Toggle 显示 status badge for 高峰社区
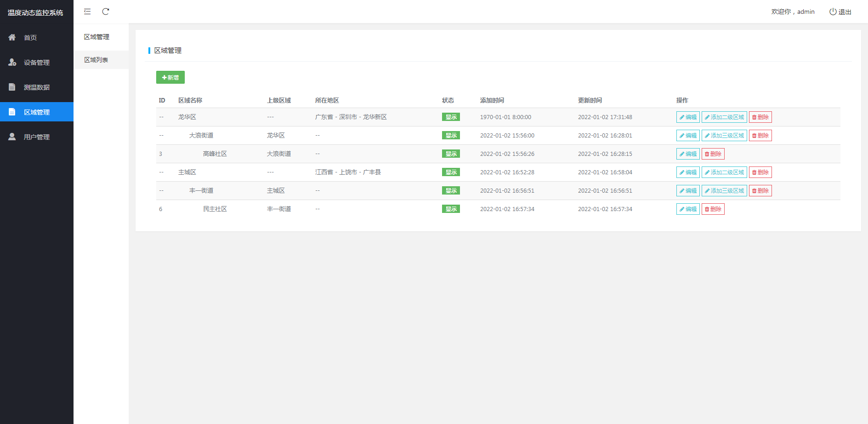Viewport: 868px width, 424px height. [451, 154]
